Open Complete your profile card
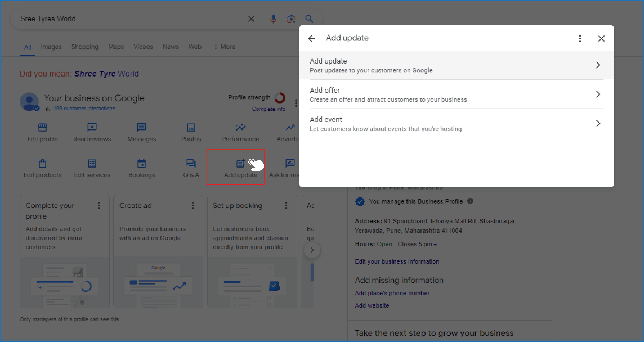Image resolution: width=644 pixels, height=342 pixels. 65,251
